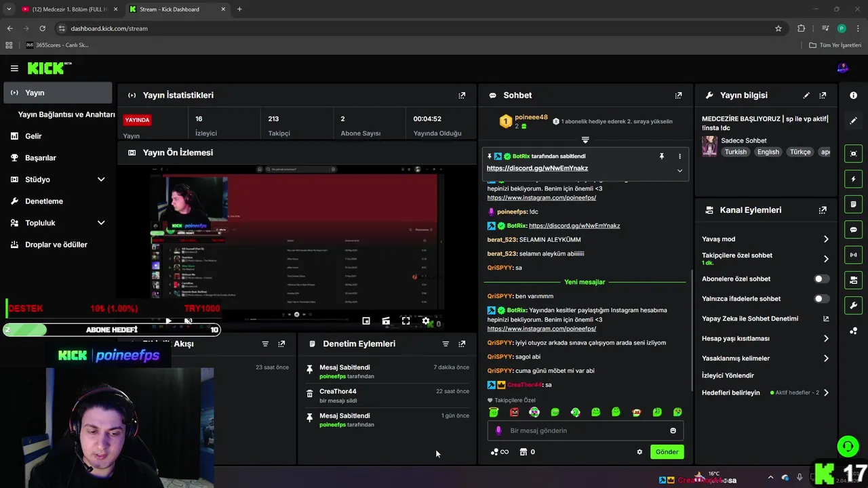Expand the Stüdyo sidebar section
Viewport: 868px width, 488px height.
101,180
